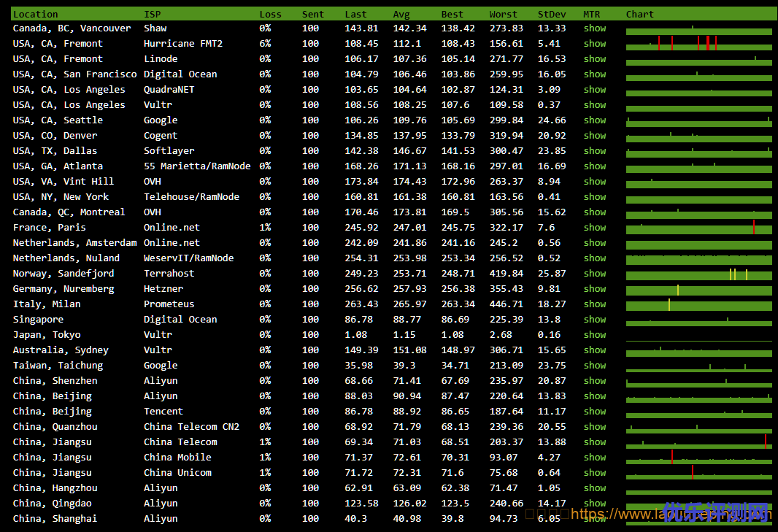The height and width of the screenshot is (532, 778).
Task: Open MTR show for Italy, Milan Prometeus
Action: pyautogui.click(x=594, y=304)
